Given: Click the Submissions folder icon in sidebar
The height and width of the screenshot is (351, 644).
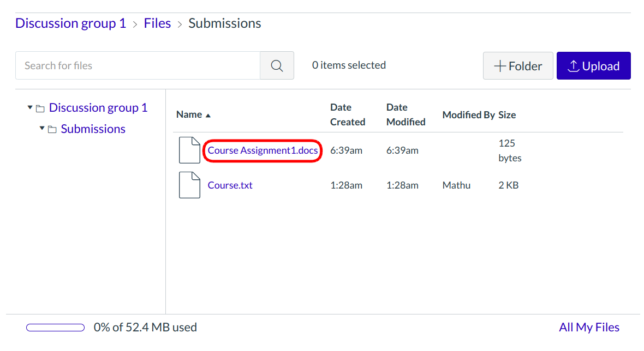Looking at the screenshot, I should 52,129.
